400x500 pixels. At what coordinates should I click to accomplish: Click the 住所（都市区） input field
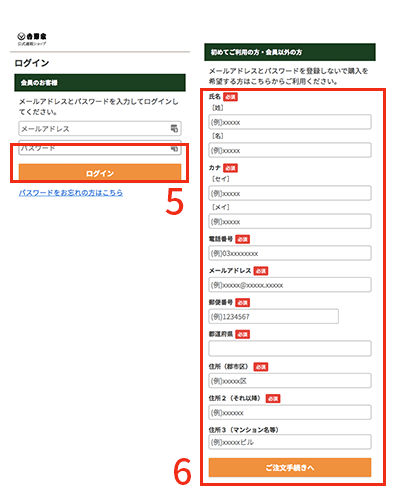290,381
